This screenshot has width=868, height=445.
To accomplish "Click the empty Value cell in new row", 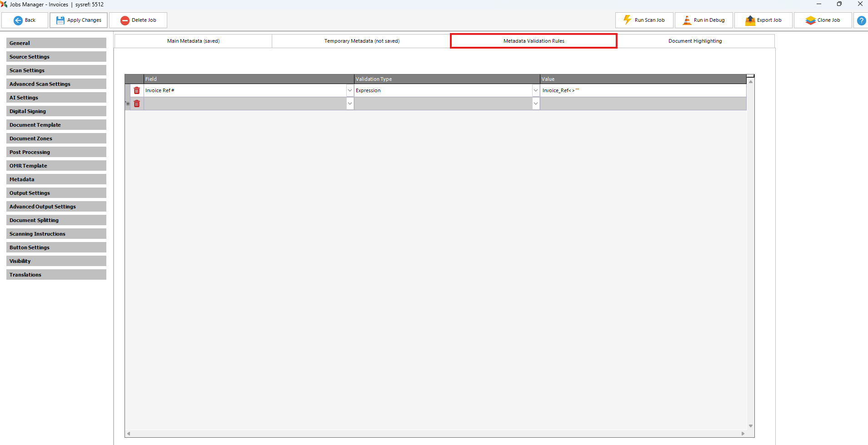I will tap(643, 104).
